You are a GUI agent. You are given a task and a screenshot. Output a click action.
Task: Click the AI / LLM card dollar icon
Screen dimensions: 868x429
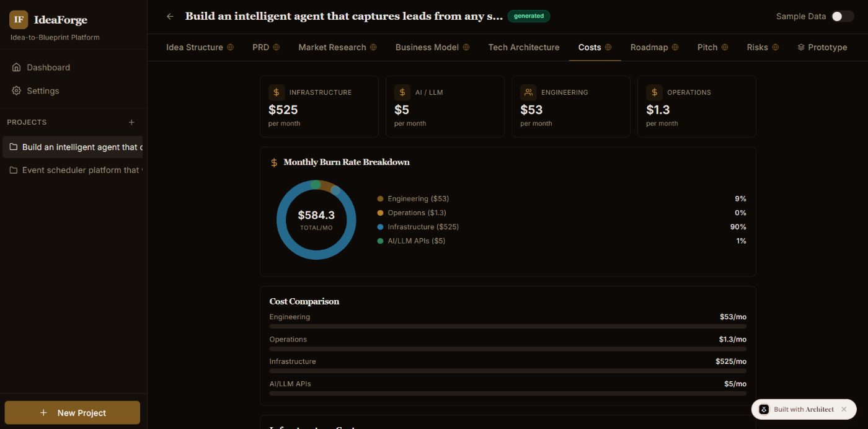pos(402,92)
